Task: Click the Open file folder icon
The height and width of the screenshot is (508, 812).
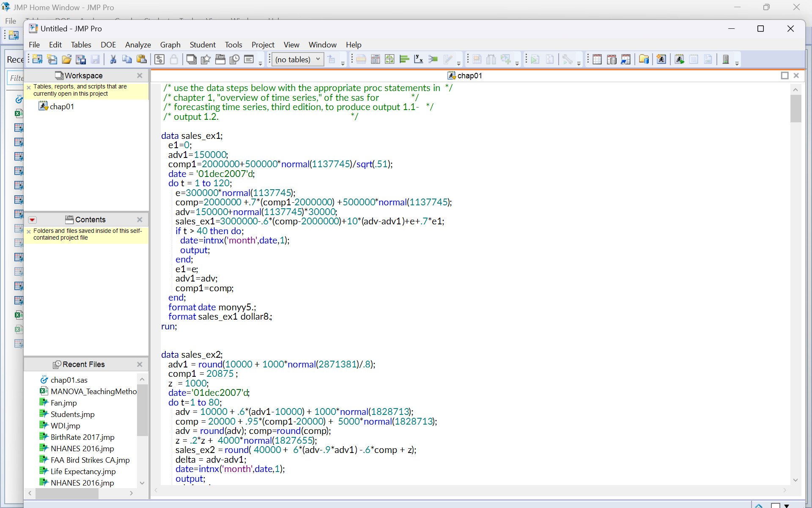Action: [x=66, y=59]
